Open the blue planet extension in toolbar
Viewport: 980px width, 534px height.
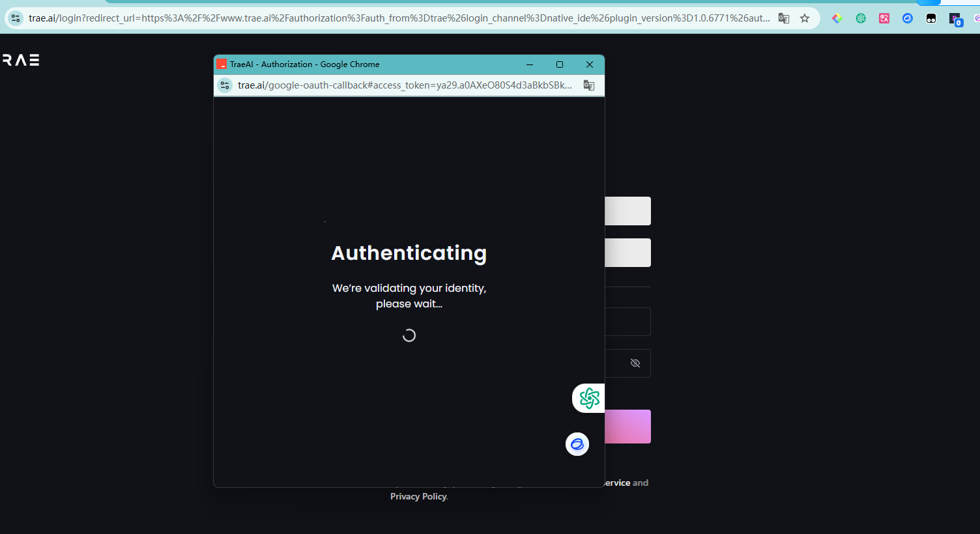pos(908,18)
